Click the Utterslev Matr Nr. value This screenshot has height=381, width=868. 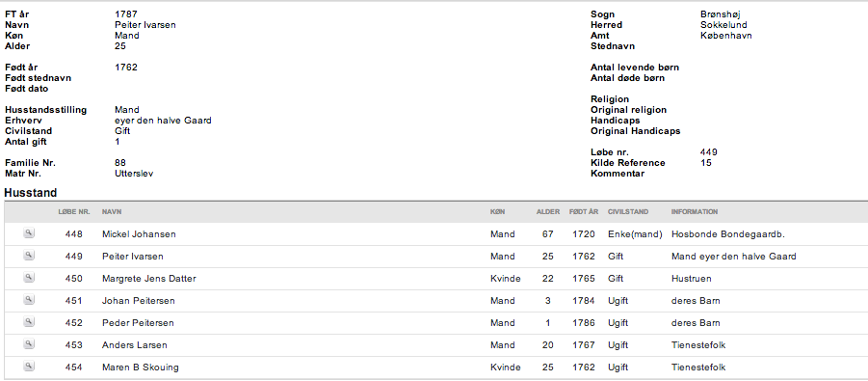[134, 174]
